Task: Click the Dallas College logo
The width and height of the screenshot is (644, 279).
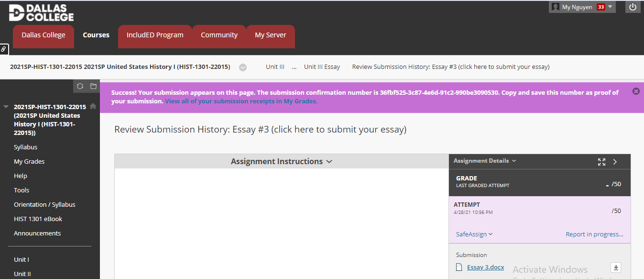Action: pyautogui.click(x=41, y=13)
